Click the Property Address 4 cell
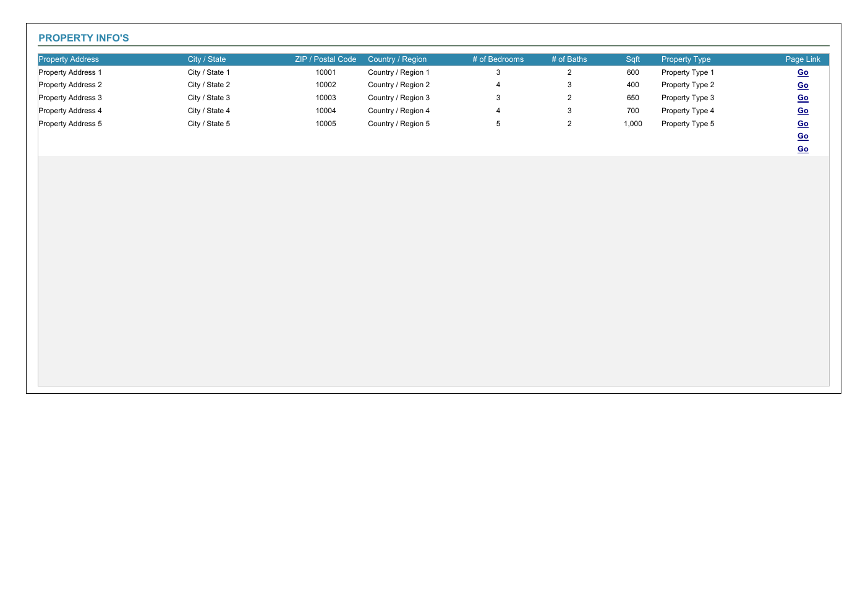This screenshot has height=614, width=868. pyautogui.click(x=70, y=111)
